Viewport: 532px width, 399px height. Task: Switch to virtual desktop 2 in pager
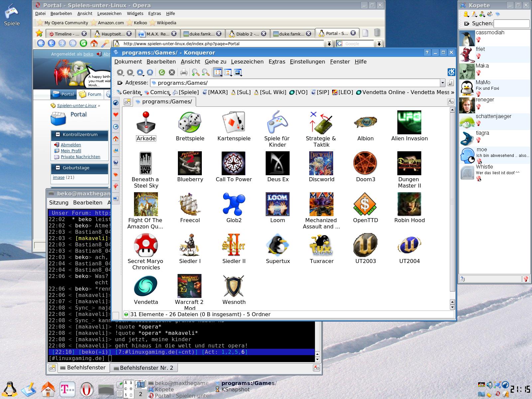click(x=140, y=394)
